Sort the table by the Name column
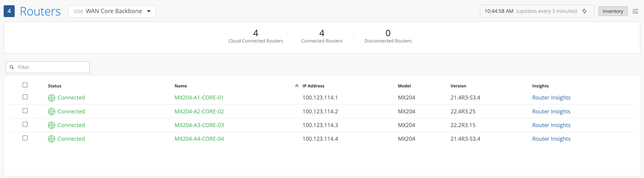Screen dimensions: 644x178 (181, 86)
